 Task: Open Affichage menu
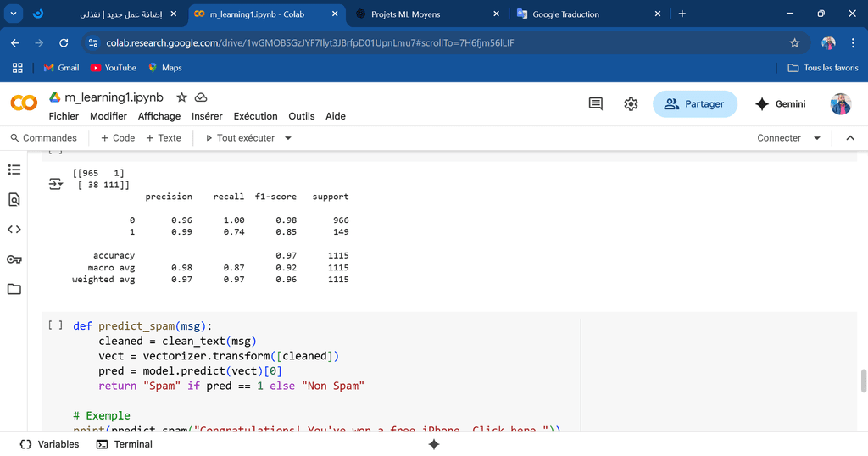tap(159, 116)
